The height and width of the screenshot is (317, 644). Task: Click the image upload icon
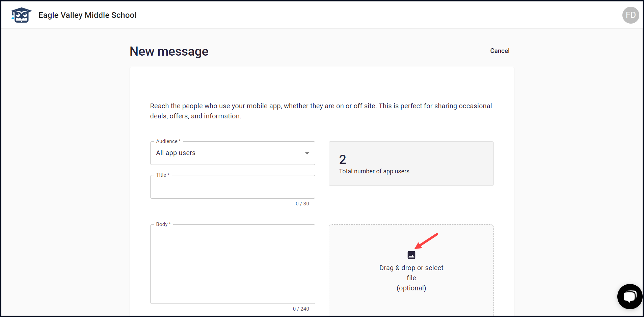(x=411, y=255)
